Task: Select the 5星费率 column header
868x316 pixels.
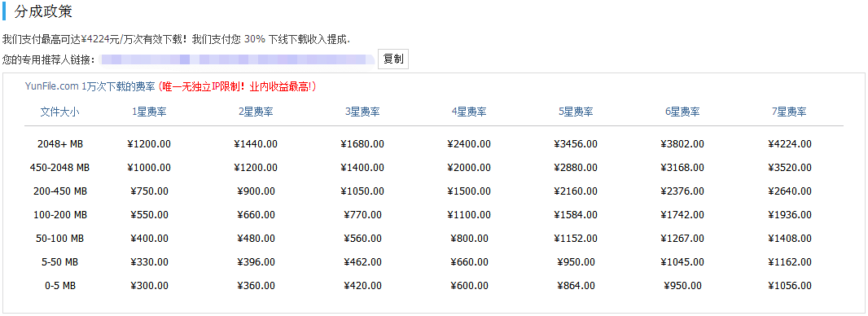Action: (x=576, y=112)
